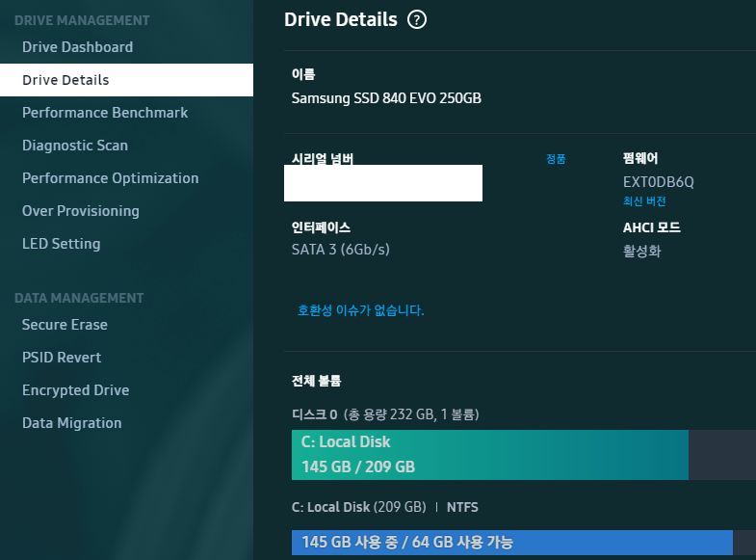
Task: Open Performance Benchmark page
Action: pos(105,113)
